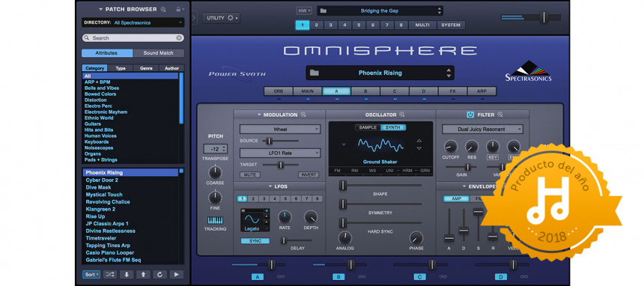Image resolution: width=644 pixels, height=286 pixels.
Task: Go to previous patch with up arrow
Action: [143, 275]
